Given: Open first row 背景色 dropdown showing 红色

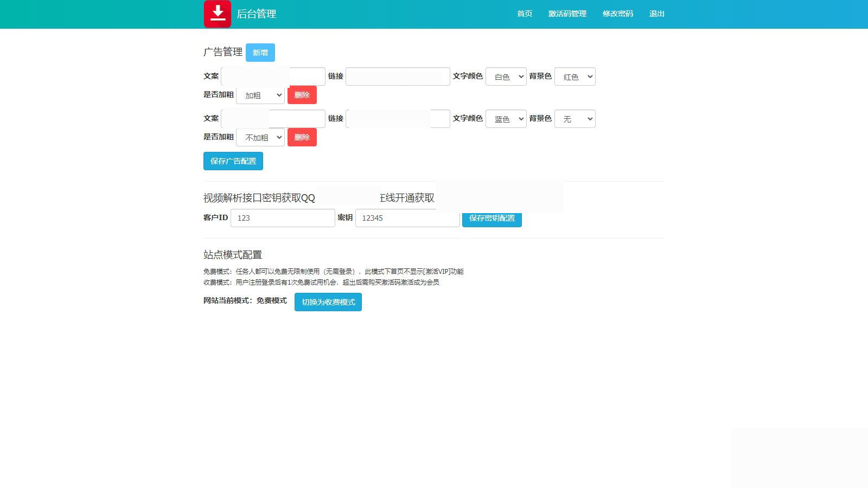Looking at the screenshot, I should click(x=575, y=76).
